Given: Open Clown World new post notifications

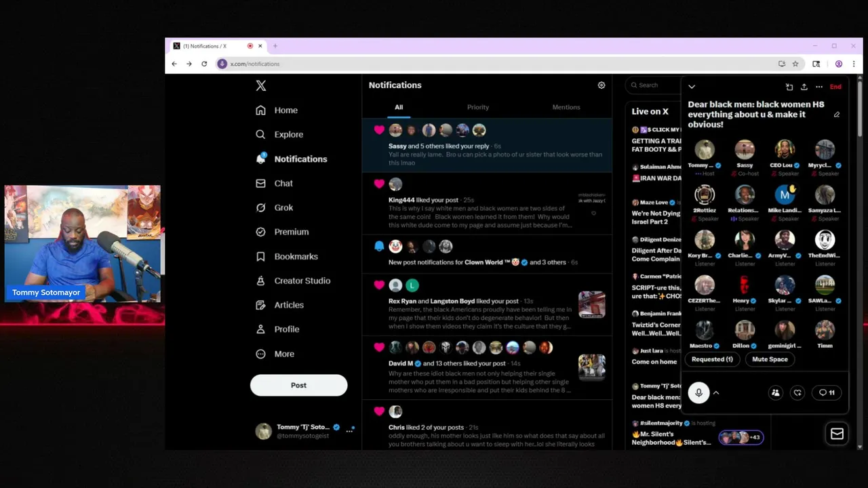Looking at the screenshot, I should click(x=487, y=253).
